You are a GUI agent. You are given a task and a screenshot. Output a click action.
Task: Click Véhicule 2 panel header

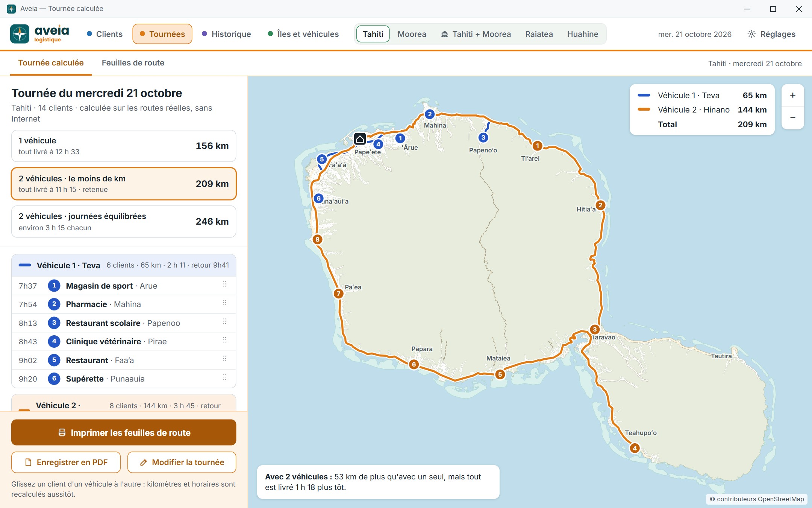pos(124,403)
